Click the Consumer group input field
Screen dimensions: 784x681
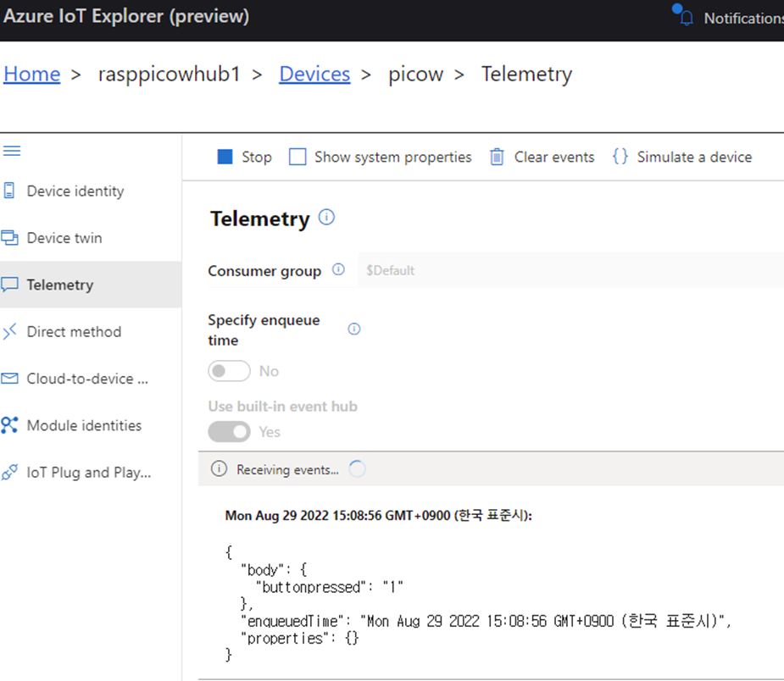point(568,271)
